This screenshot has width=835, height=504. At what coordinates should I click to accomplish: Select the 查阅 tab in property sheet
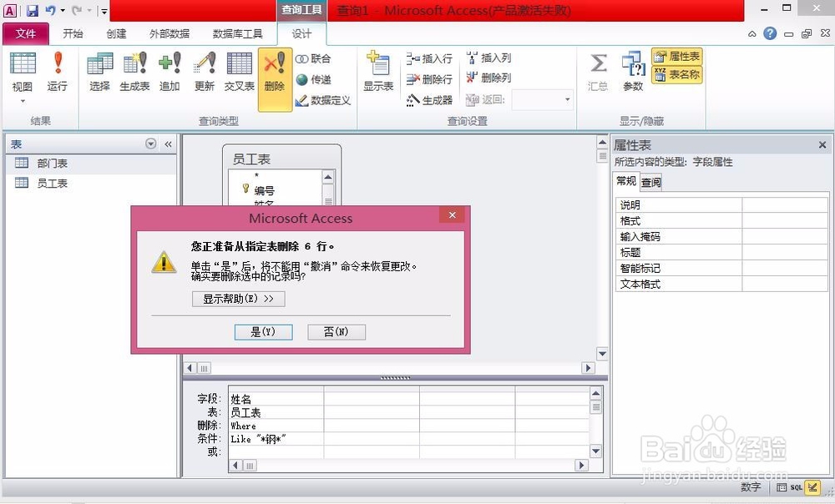(650, 183)
